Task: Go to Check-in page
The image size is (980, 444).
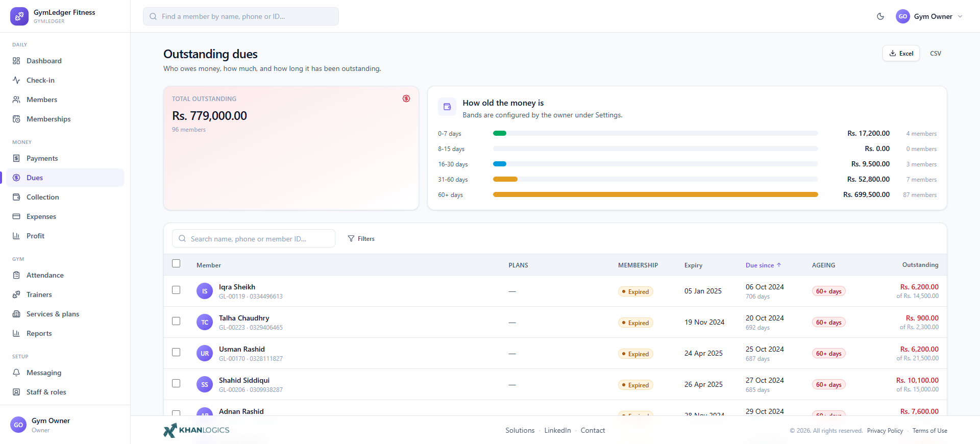Action: click(x=65, y=80)
